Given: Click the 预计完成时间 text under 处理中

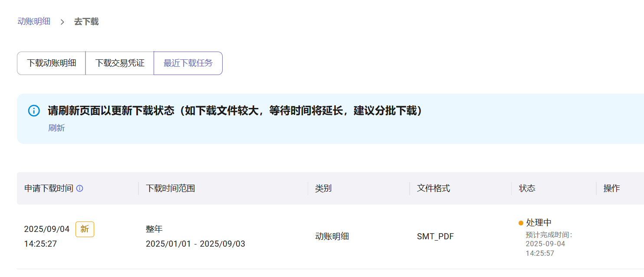Looking at the screenshot, I should tap(549, 235).
